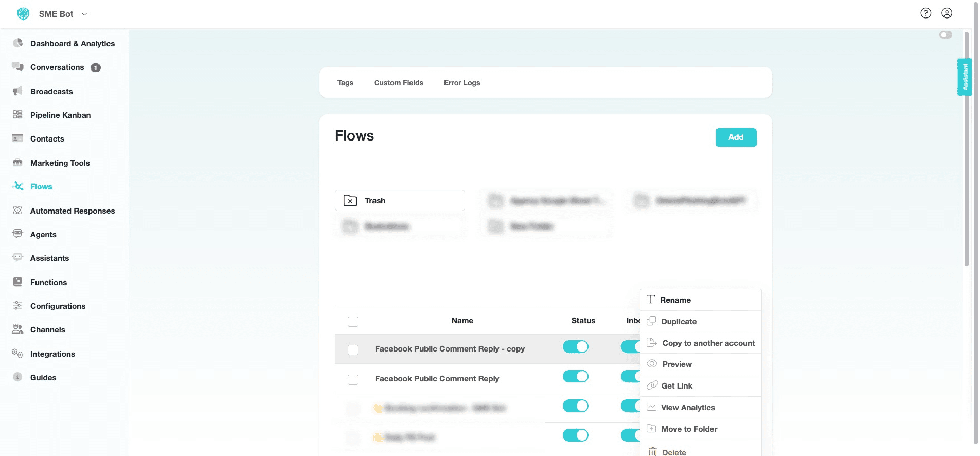Click the Configurations sliders icon
Screen dimensions: 980x456
coord(17,306)
